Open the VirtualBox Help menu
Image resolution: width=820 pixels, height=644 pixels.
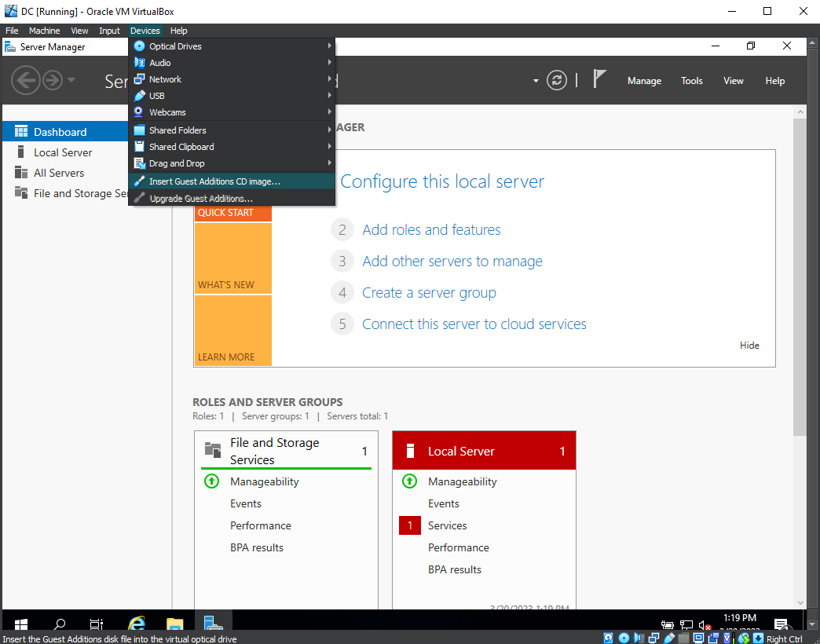pos(178,31)
